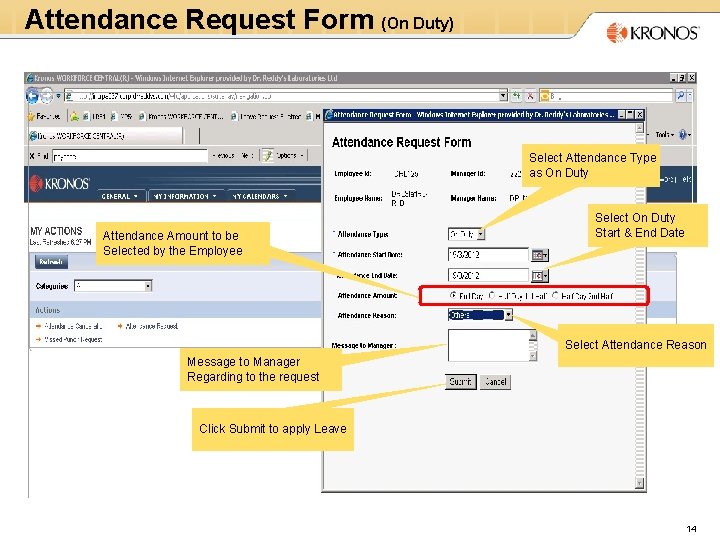The height and width of the screenshot is (540, 720).
Task: Open the Favorites star button
Action: coord(44,117)
